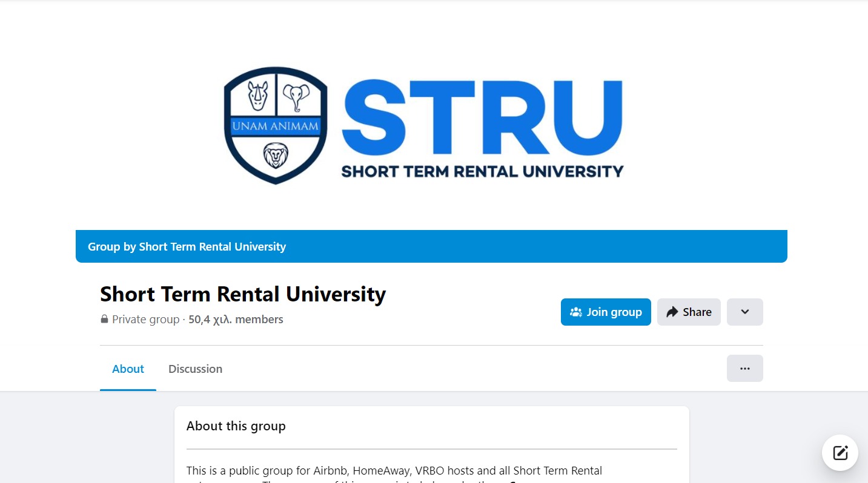868x483 pixels.
Task: Click the Join group button
Action: (606, 312)
